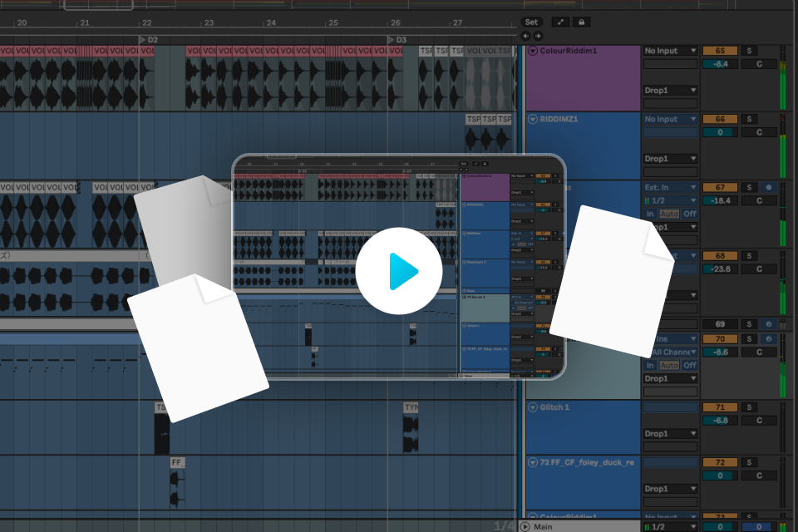Collapse the Glitch 1 track

click(x=533, y=407)
